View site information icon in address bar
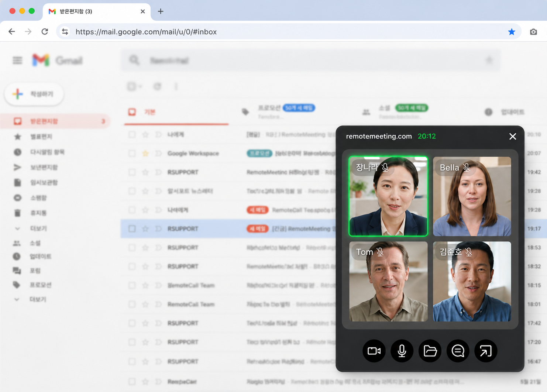The image size is (547, 392). click(65, 32)
